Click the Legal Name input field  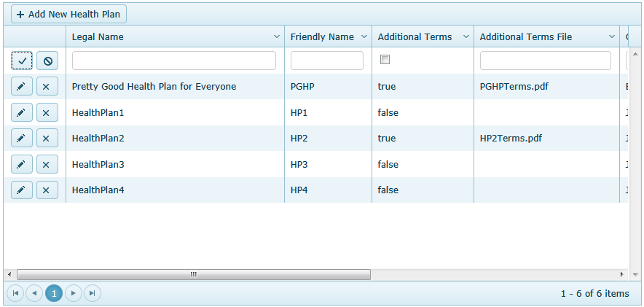pyautogui.click(x=174, y=61)
